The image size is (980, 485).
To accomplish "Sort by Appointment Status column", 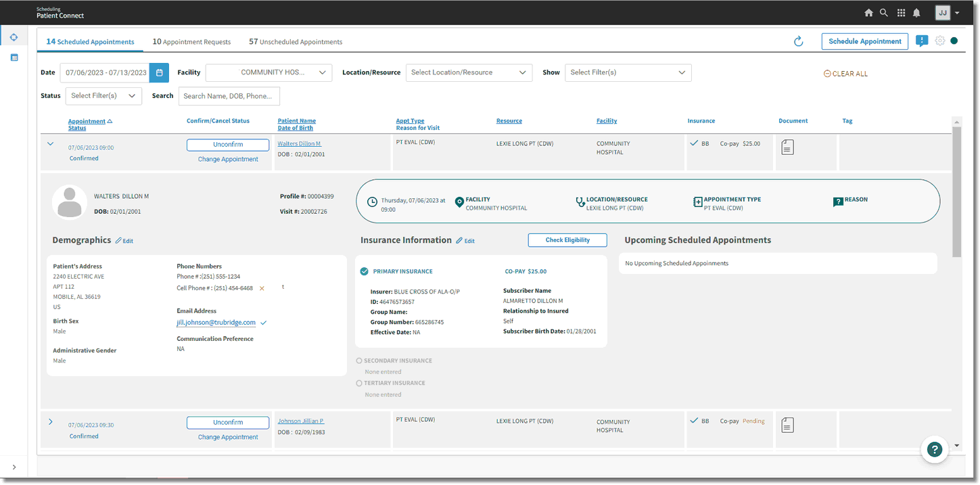I will tap(90, 124).
